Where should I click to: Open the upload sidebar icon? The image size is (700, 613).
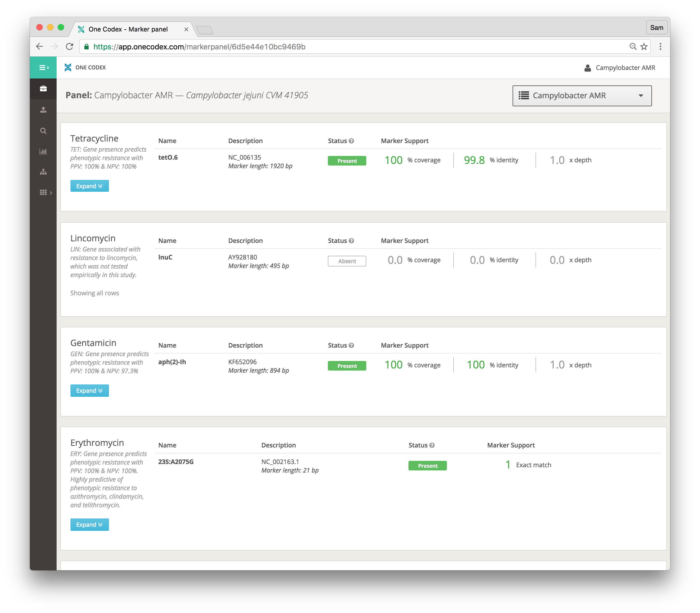pos(44,110)
